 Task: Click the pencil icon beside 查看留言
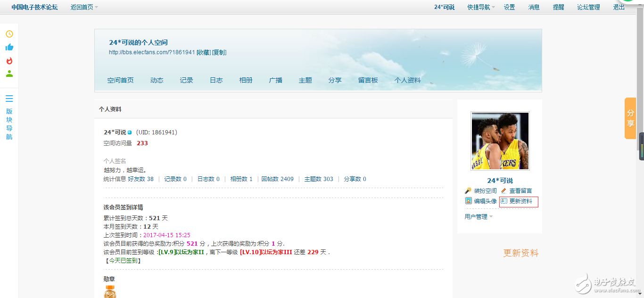pos(504,190)
